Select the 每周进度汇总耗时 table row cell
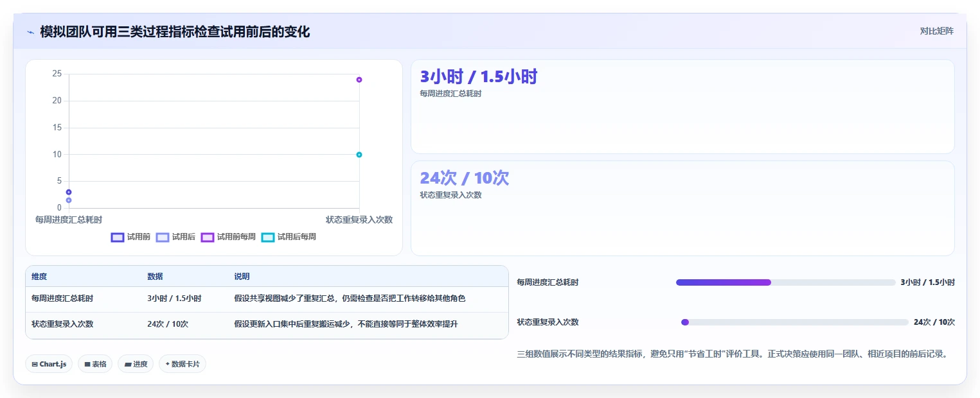 pos(62,298)
